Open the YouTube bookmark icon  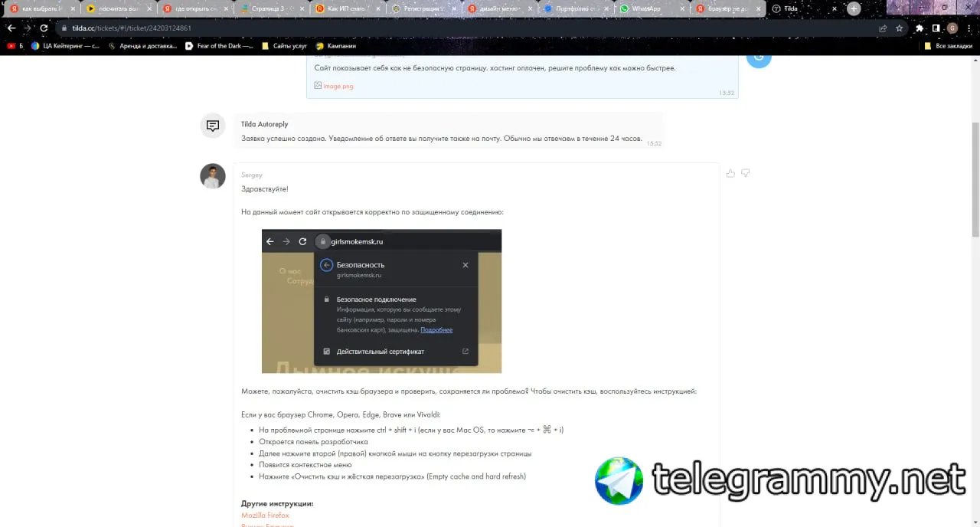[x=11, y=46]
